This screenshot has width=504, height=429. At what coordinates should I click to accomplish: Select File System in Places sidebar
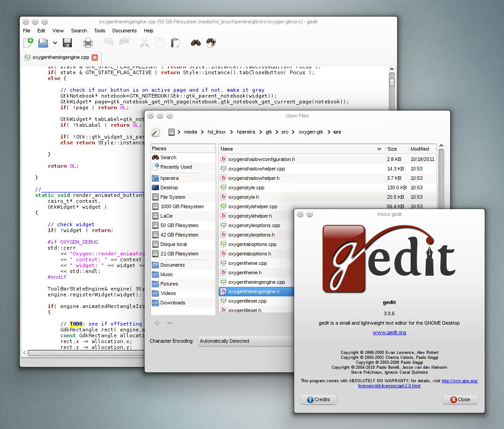[183, 197]
